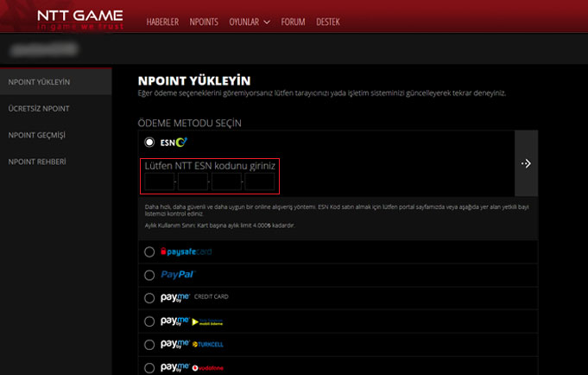Click the first ESN code input box
588x375 pixels.
coord(159,181)
